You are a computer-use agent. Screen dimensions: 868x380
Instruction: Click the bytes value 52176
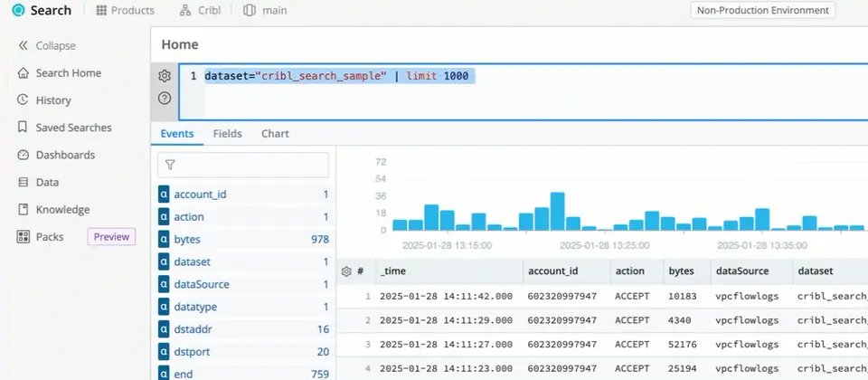point(684,345)
